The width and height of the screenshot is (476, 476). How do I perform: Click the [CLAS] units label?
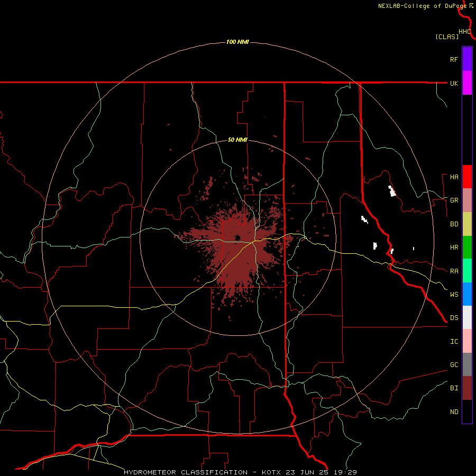(447, 36)
